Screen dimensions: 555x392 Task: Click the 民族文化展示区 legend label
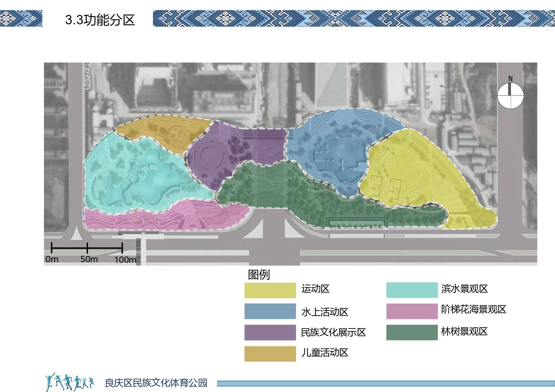(x=333, y=332)
